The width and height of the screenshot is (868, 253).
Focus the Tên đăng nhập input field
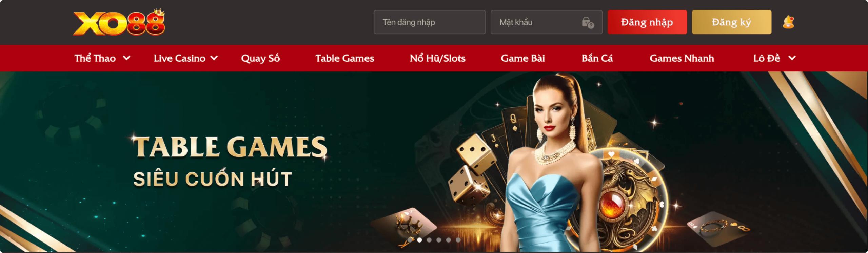click(x=430, y=22)
